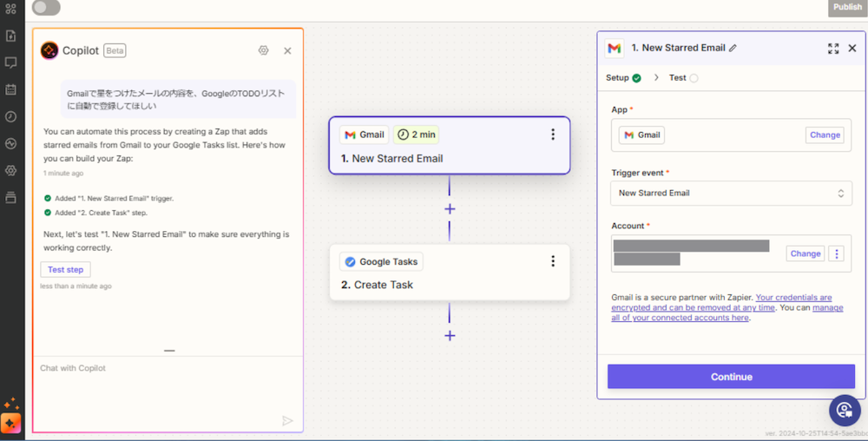Viewport: 868px width, 441px height.
Task: Select the New Starred Email step card
Action: tap(450, 146)
